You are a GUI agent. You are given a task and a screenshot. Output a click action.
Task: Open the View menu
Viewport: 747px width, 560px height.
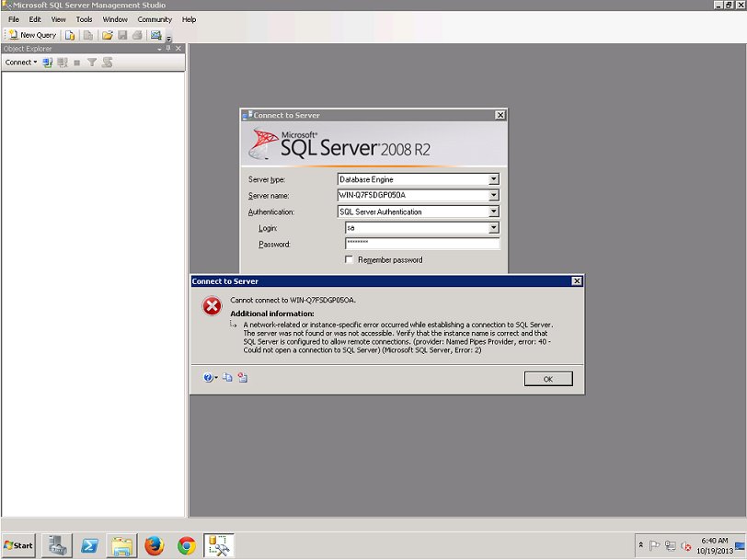tap(59, 19)
